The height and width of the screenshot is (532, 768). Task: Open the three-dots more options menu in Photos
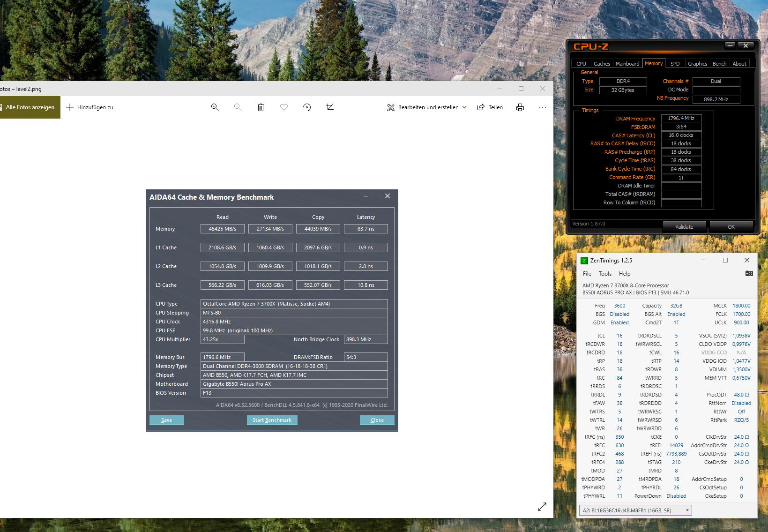(543, 107)
